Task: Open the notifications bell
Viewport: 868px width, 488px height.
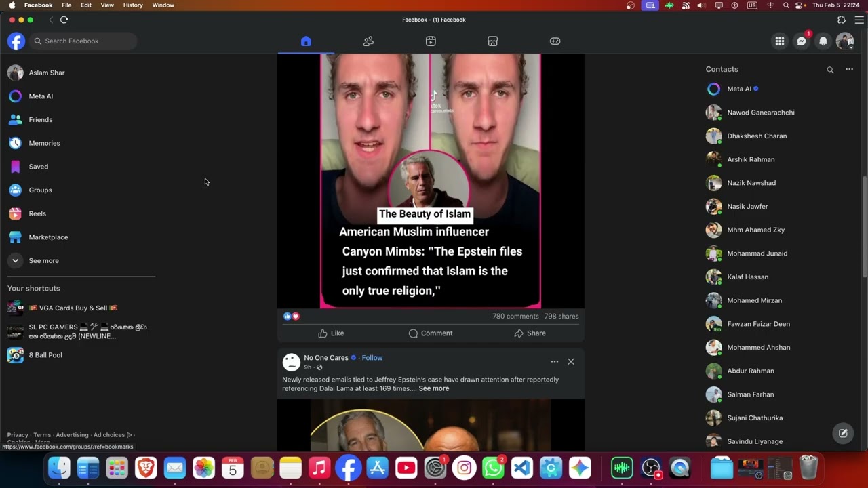Action: click(x=823, y=41)
